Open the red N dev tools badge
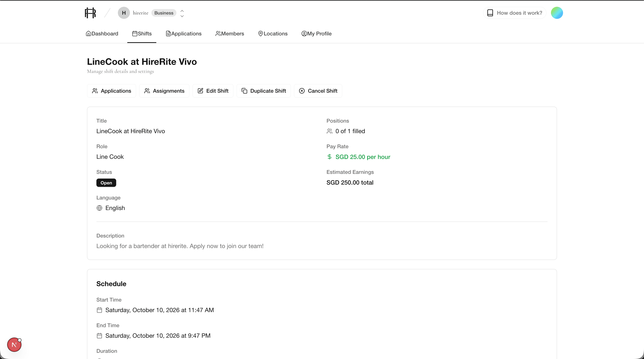This screenshot has width=644, height=359. click(x=14, y=345)
